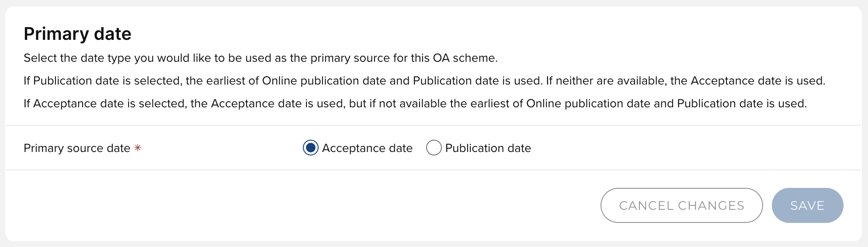868x247 pixels.
Task: Click the filled blue dot inside Acceptance radio
Action: (x=310, y=148)
